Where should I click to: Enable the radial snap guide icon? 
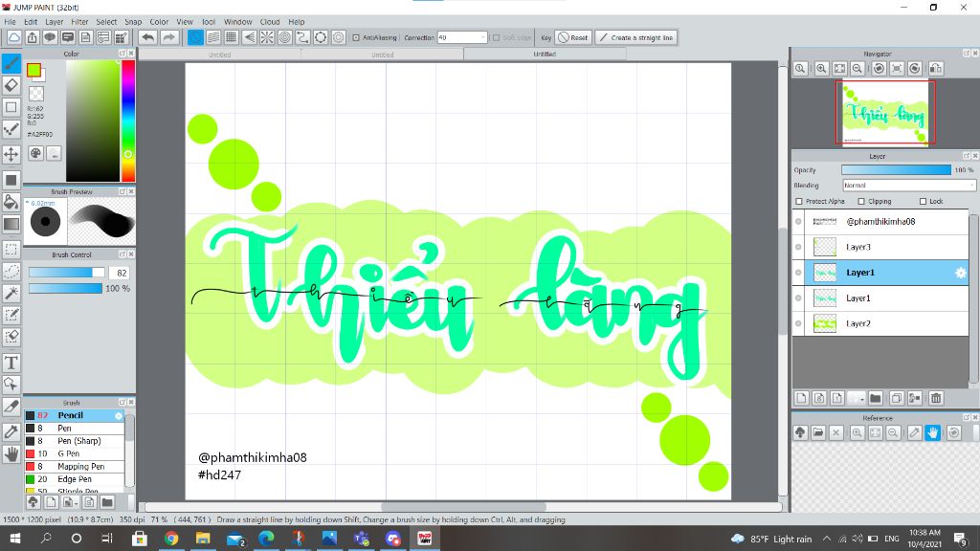coord(267,37)
